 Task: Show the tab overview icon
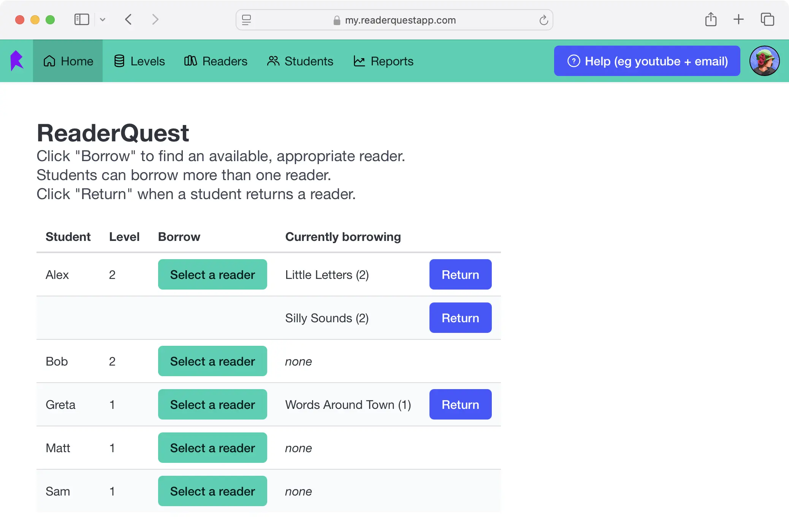(767, 19)
